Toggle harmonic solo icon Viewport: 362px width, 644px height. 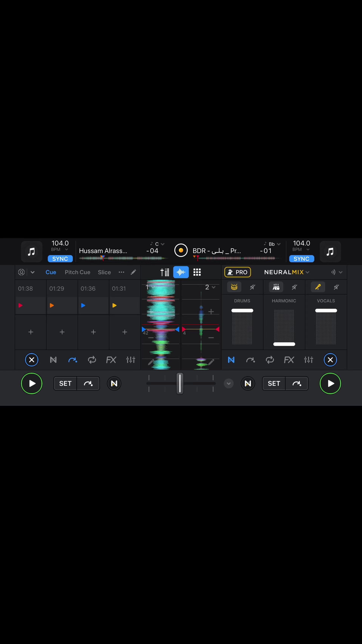point(276,287)
